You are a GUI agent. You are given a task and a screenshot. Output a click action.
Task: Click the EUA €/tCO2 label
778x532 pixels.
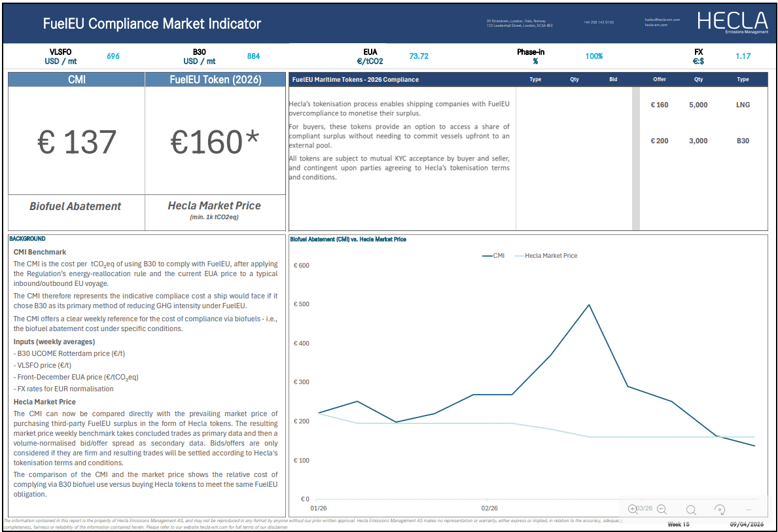point(370,56)
